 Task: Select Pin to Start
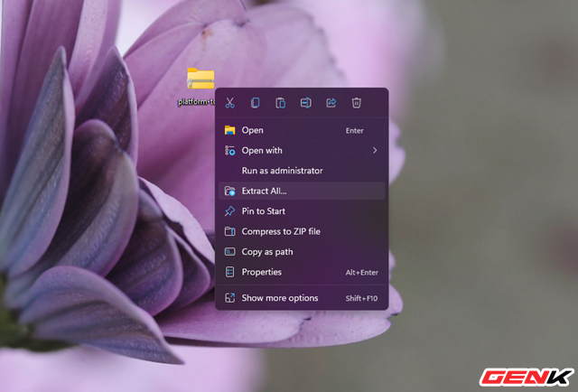point(302,211)
